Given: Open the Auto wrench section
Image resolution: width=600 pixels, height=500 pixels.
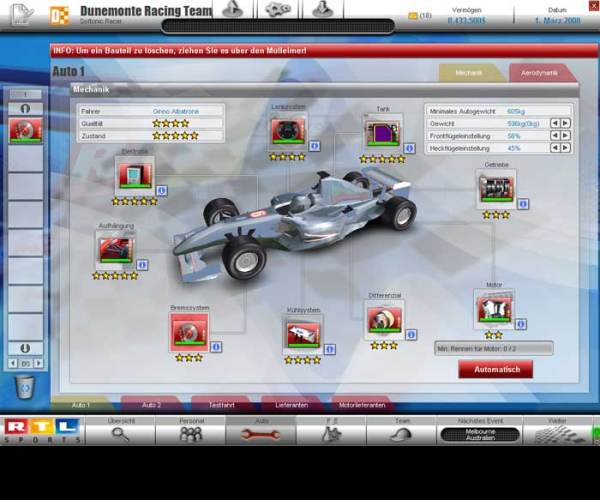Looking at the screenshot, I should tap(261, 430).
